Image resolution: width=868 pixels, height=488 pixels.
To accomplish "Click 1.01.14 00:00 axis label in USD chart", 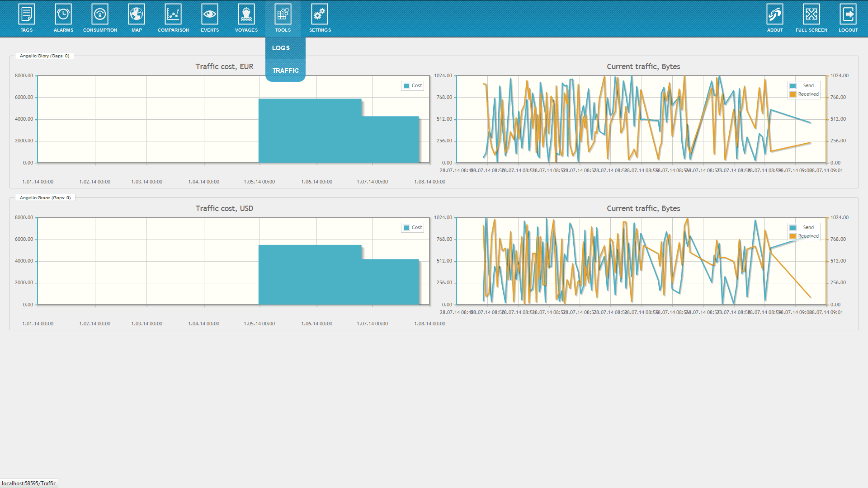I will coord(38,324).
